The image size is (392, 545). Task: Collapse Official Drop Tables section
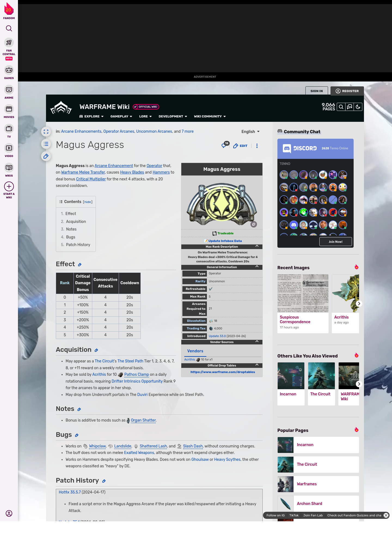pos(257,365)
